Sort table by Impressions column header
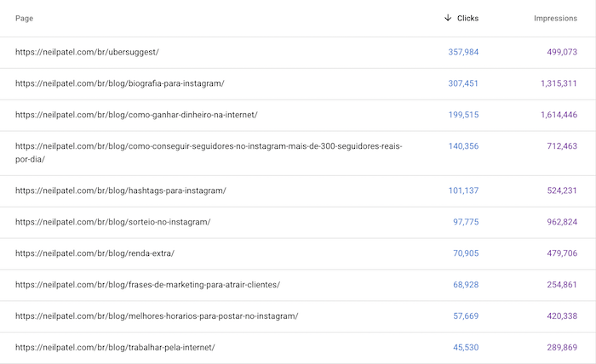 pos(555,18)
